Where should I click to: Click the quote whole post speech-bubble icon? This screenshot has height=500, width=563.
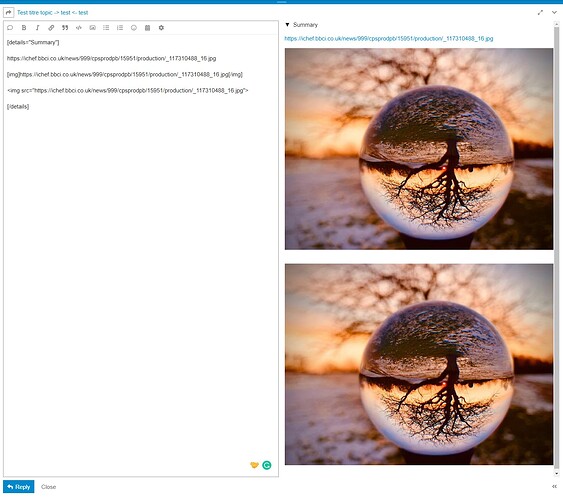pyautogui.click(x=10, y=28)
